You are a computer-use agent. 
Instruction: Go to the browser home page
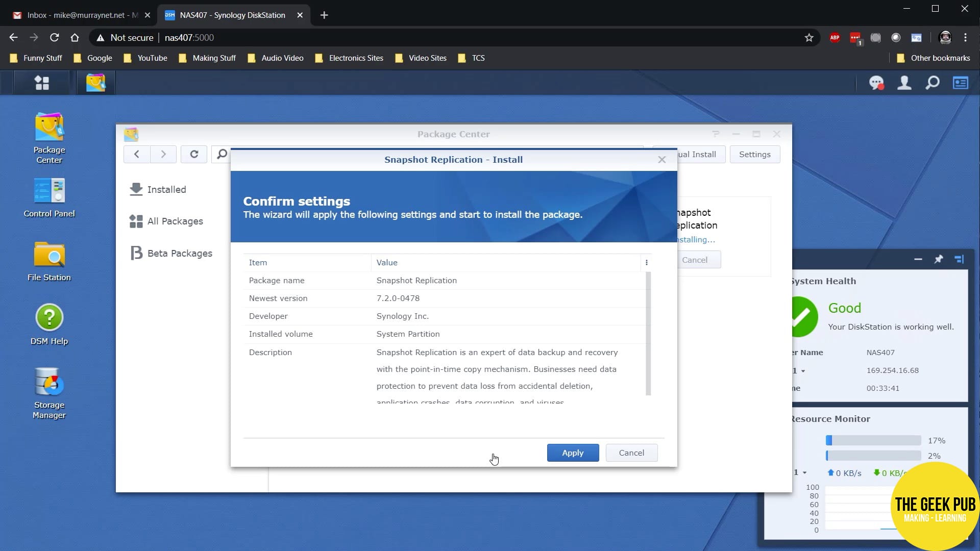point(75,38)
